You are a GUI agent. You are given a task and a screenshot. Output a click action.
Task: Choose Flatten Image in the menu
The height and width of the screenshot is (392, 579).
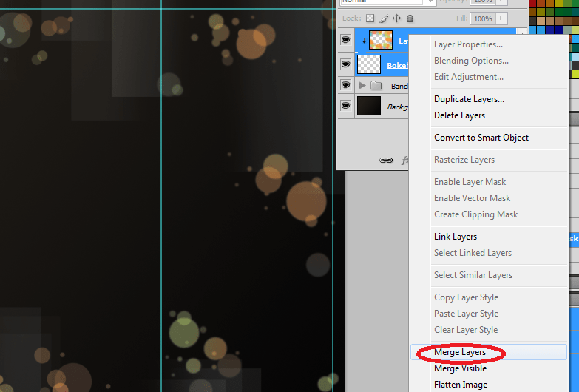tap(460, 385)
